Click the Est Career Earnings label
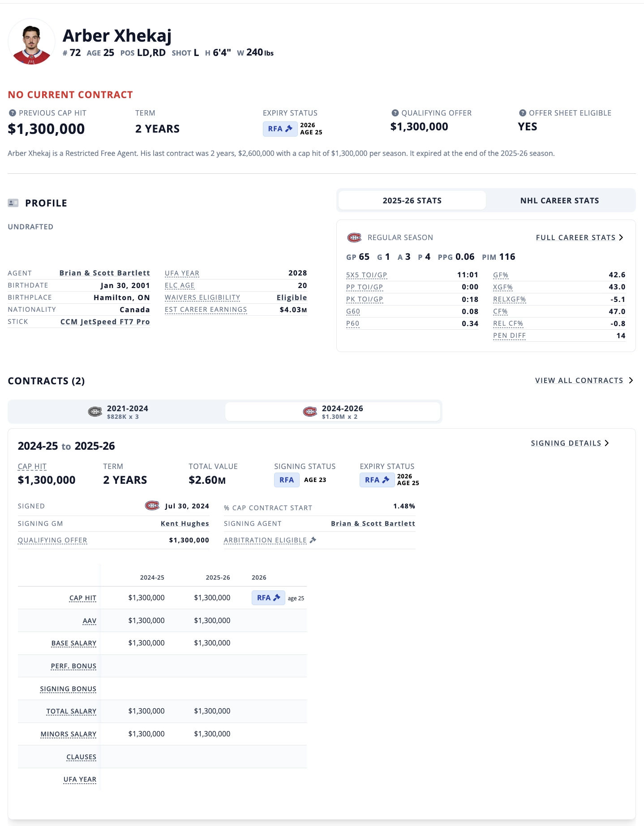This screenshot has height=826, width=644. (206, 310)
